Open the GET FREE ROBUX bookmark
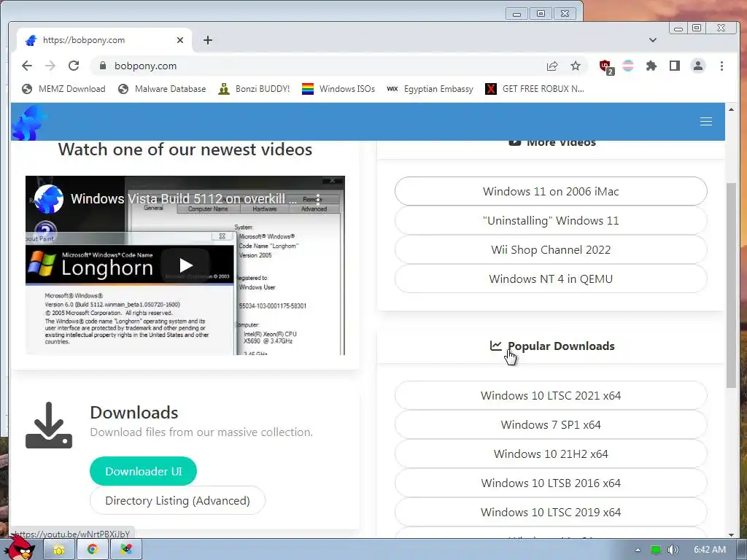 coord(535,88)
